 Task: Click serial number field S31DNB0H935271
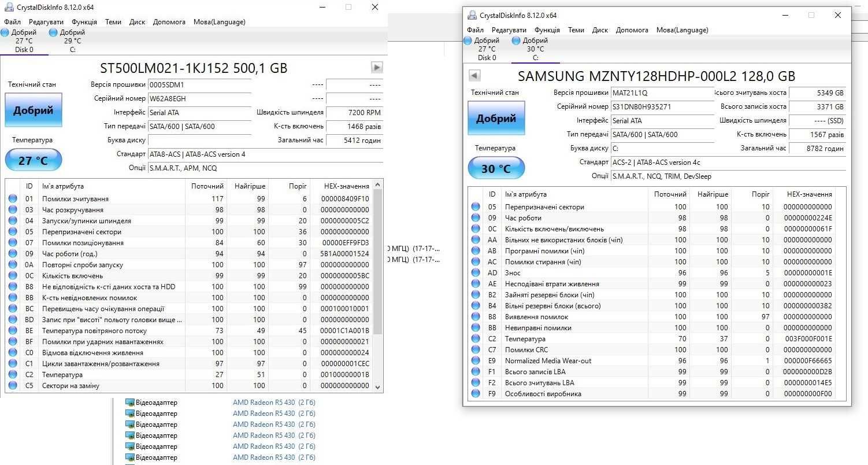click(662, 107)
